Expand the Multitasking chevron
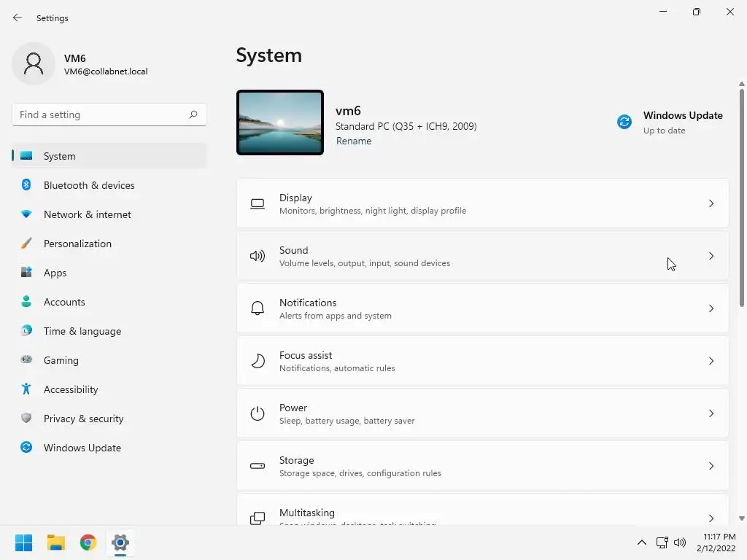Image resolution: width=747 pixels, height=560 pixels. [x=711, y=518]
